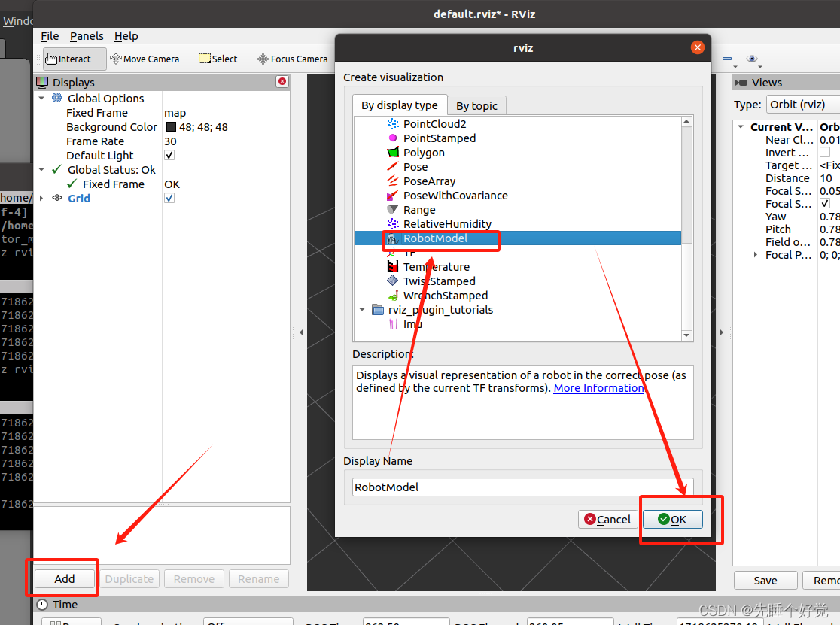The width and height of the screenshot is (840, 625).
Task: Open the dropdown arrow beside eye icon
Action: 761,66
